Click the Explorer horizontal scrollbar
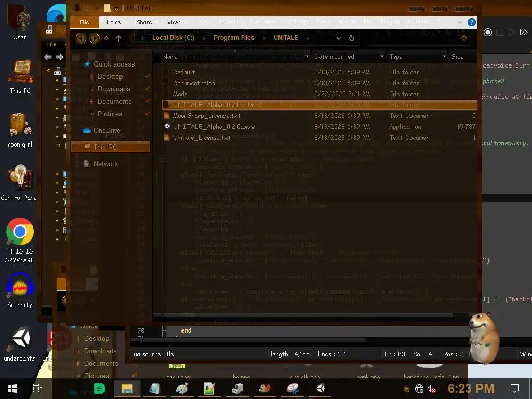 pyautogui.click(x=307, y=315)
